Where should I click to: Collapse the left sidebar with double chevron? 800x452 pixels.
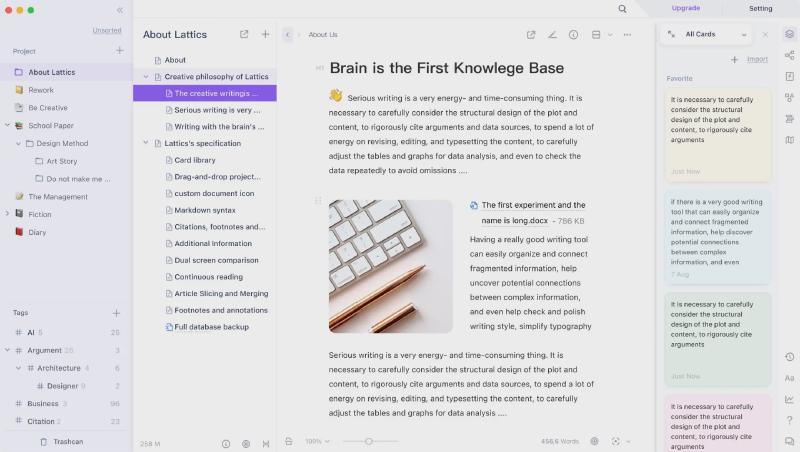point(120,10)
